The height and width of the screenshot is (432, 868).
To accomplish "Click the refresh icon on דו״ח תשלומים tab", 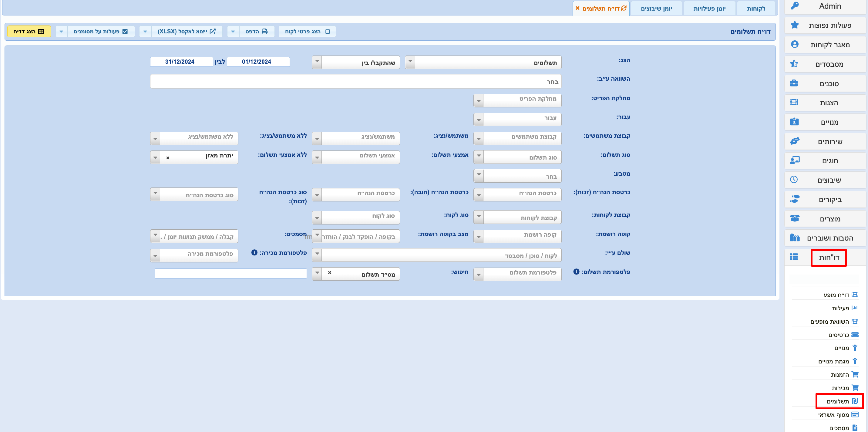I will [624, 8].
